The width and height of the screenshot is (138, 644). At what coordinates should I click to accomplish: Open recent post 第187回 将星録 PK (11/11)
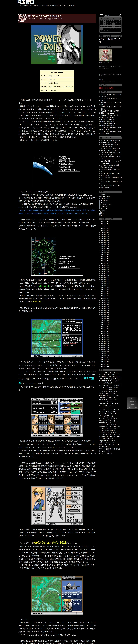tap(110, 128)
